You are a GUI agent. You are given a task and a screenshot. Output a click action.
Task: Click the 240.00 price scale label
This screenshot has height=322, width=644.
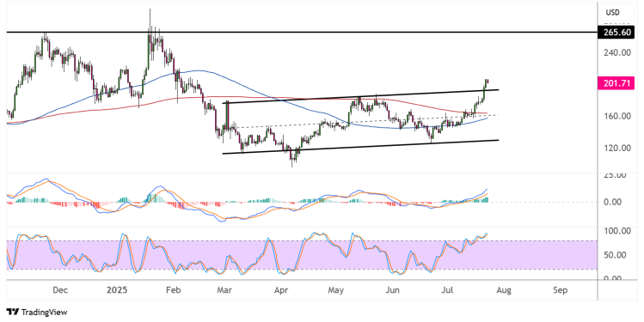click(x=617, y=52)
